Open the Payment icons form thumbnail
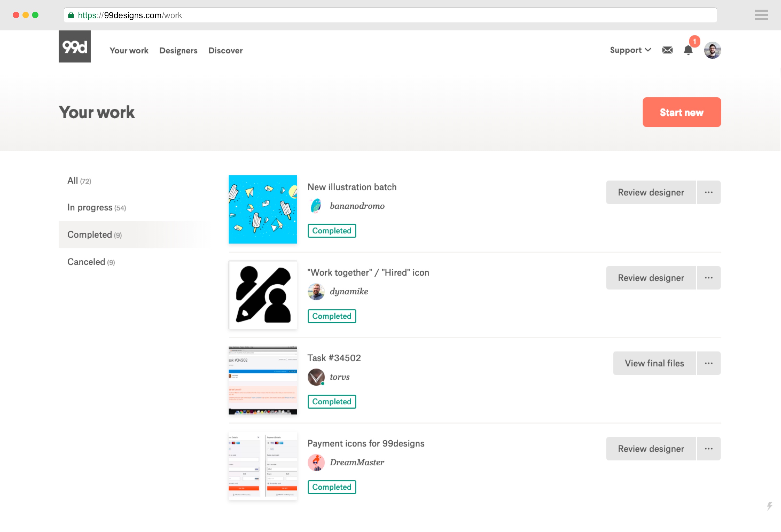The image size is (781, 532). click(x=263, y=466)
